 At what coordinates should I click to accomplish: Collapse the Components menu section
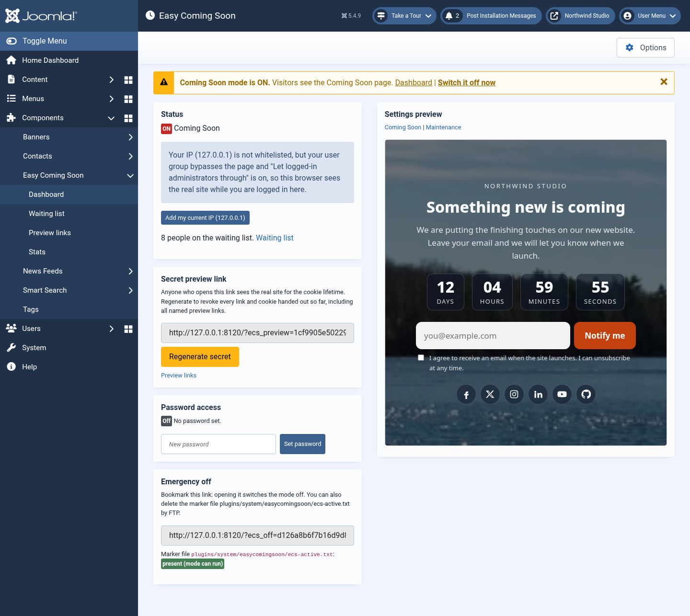coord(111,118)
